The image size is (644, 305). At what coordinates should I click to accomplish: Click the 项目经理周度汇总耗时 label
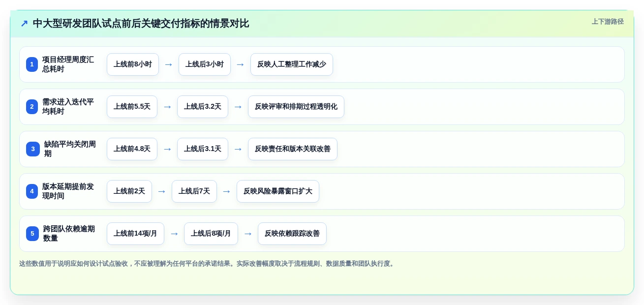click(x=68, y=64)
